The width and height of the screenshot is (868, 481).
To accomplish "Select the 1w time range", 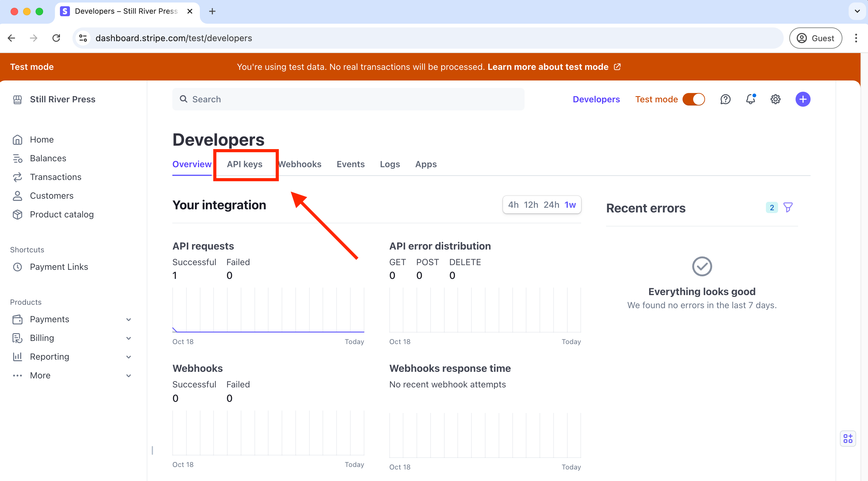I will (570, 205).
